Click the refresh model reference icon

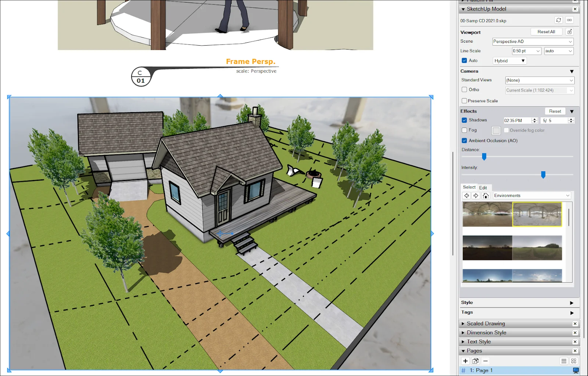click(x=558, y=20)
